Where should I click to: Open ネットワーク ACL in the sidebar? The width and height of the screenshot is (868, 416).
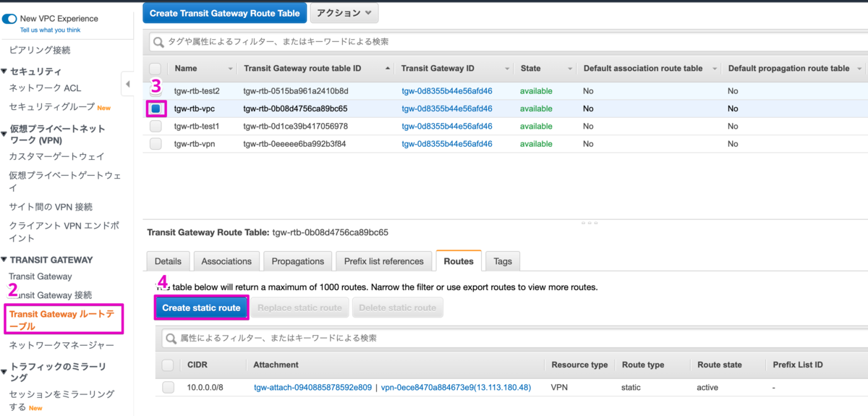(x=45, y=88)
